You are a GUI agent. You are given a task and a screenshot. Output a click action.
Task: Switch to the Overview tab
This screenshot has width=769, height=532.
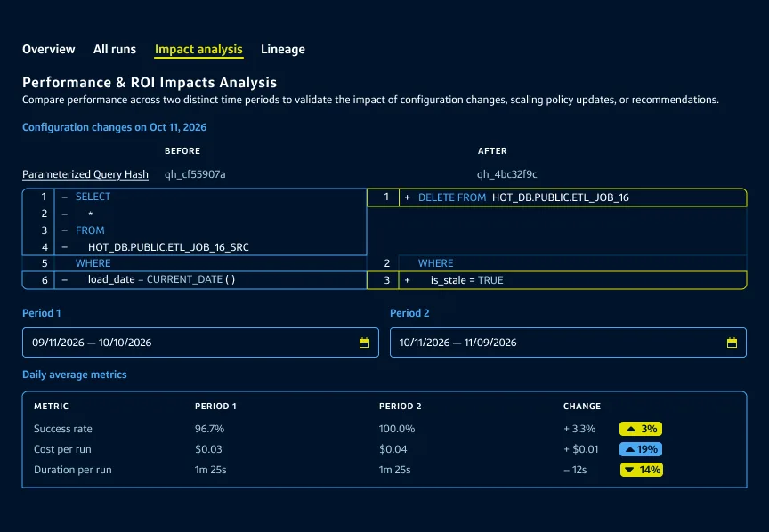[49, 50]
